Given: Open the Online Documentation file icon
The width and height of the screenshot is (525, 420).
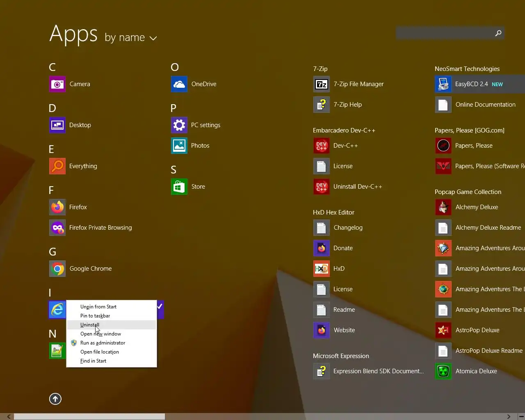Looking at the screenshot, I should coord(443,105).
